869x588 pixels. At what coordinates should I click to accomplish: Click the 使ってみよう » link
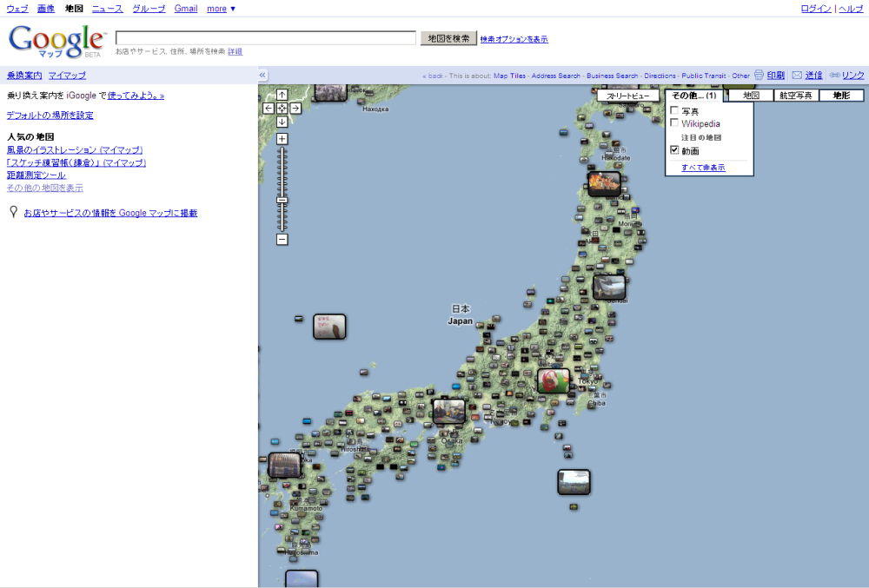point(136,96)
